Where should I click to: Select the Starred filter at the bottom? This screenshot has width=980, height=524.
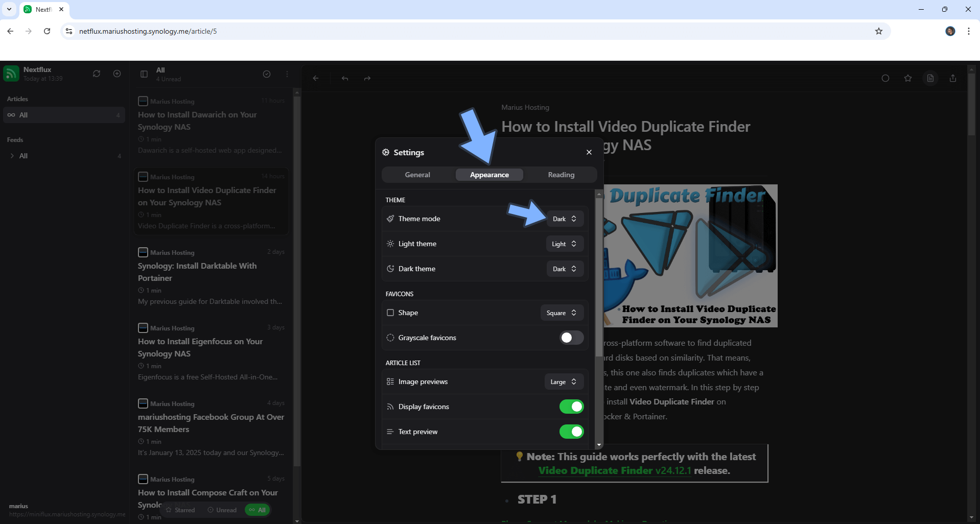[x=180, y=510]
